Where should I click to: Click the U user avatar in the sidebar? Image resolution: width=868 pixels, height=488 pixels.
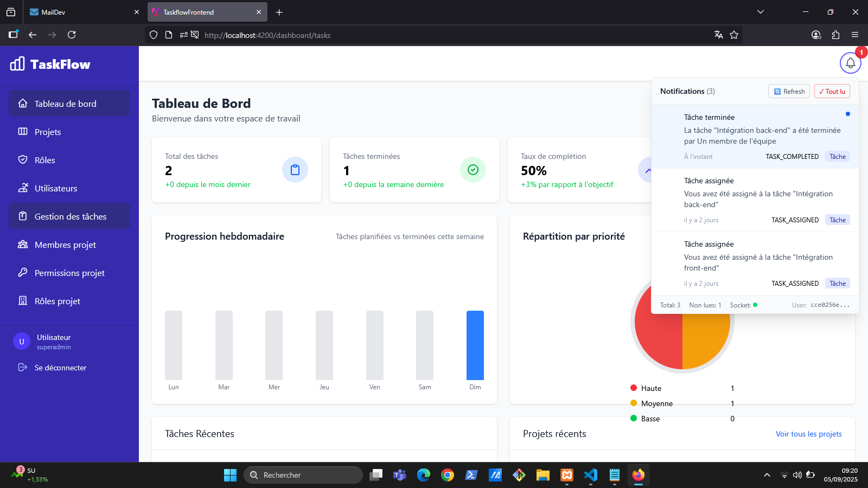tap(22, 342)
